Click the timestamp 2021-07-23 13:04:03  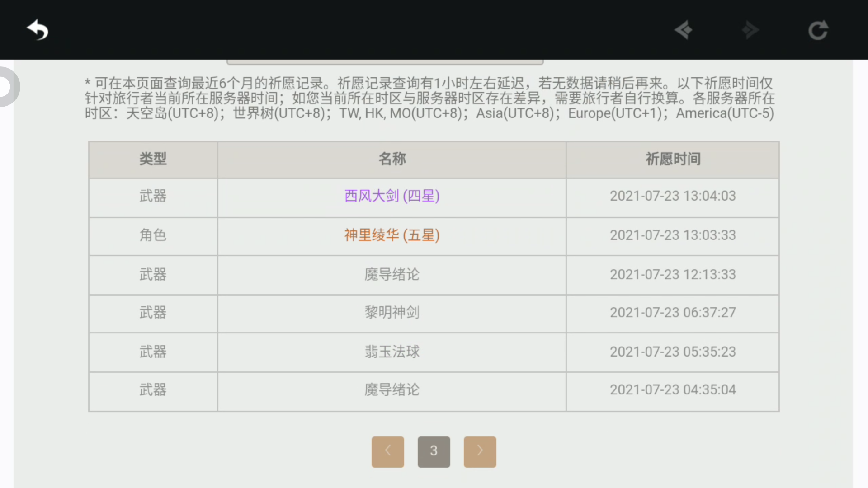pyautogui.click(x=672, y=196)
